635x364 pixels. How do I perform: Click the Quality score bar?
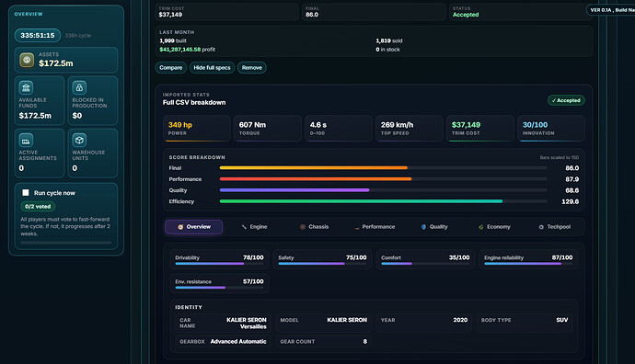click(383, 190)
